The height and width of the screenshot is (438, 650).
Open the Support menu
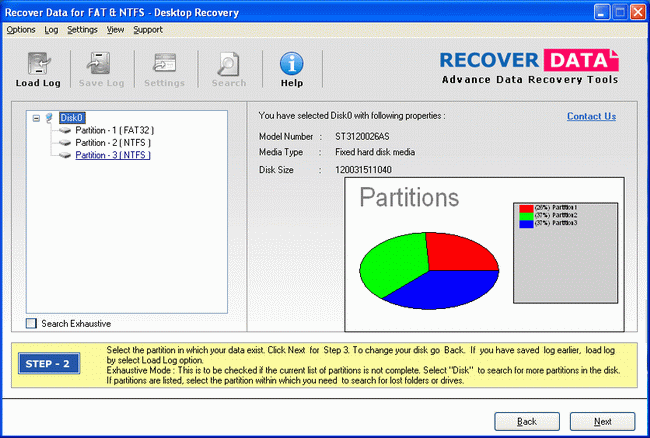148,30
